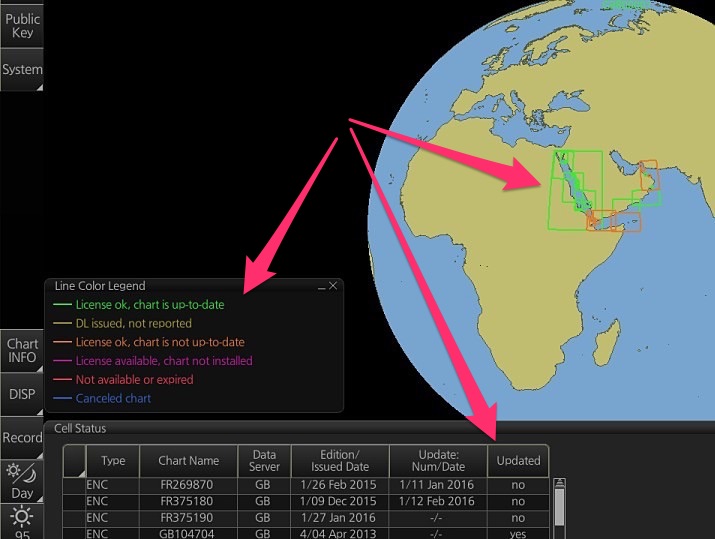Select the GB104704 chart row

pyautogui.click(x=189, y=534)
